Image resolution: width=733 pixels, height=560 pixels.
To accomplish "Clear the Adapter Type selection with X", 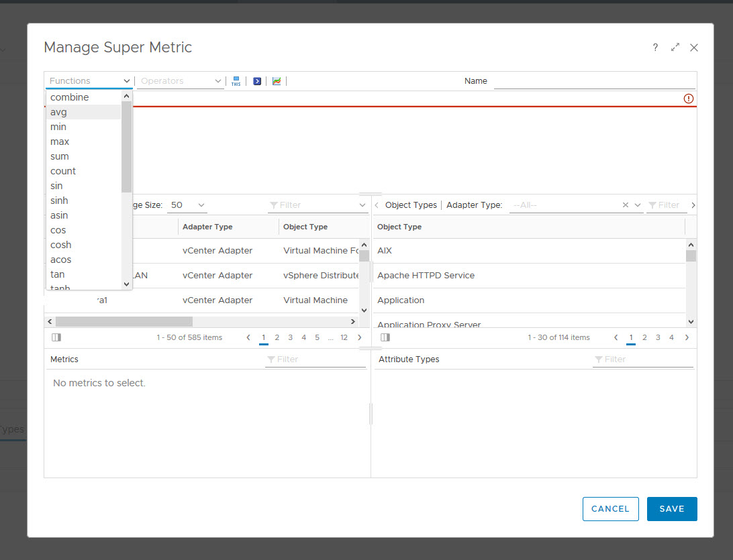I will (x=626, y=205).
